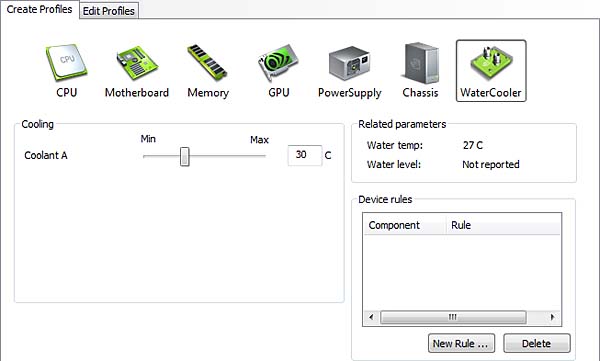
Task: Click the Coolant A slider handle
Action: [x=184, y=157]
